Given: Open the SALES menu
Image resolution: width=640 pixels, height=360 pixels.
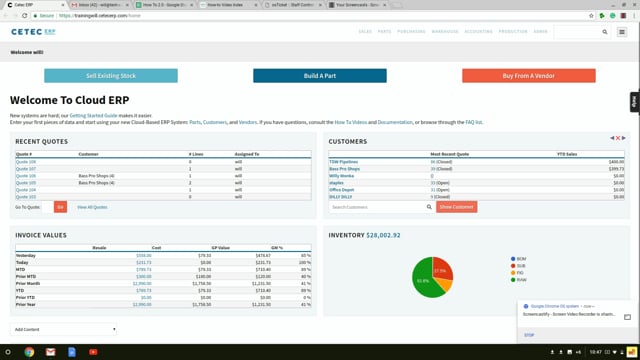Looking at the screenshot, I should click(365, 31).
